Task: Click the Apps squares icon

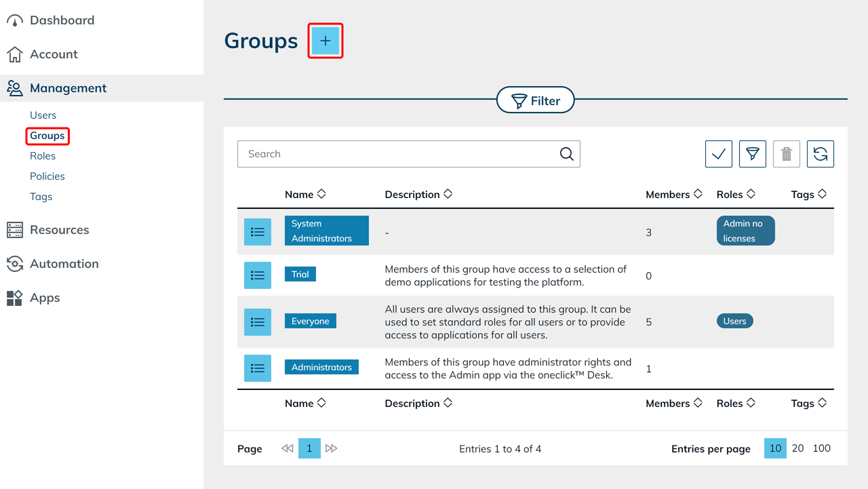Action: pyautogui.click(x=15, y=298)
